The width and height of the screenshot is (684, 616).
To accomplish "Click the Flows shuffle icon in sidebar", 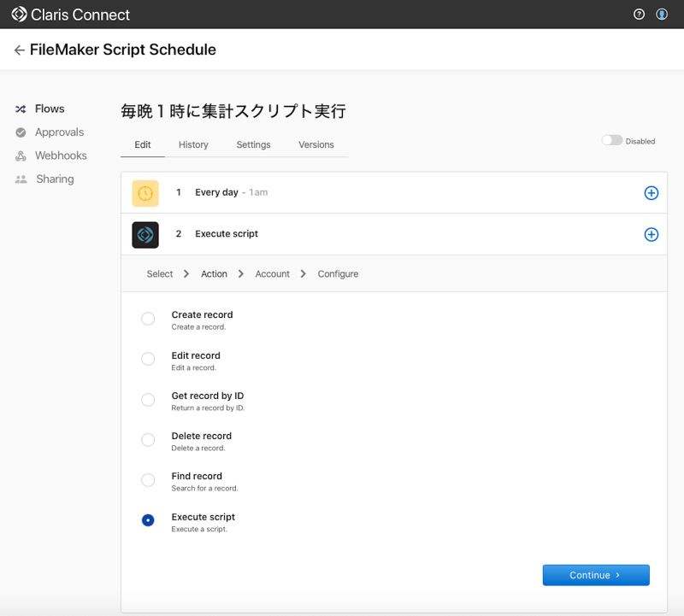I will point(21,109).
